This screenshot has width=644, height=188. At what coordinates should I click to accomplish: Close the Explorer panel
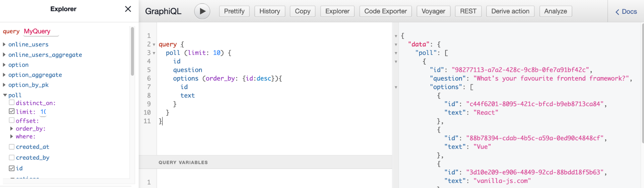click(128, 9)
